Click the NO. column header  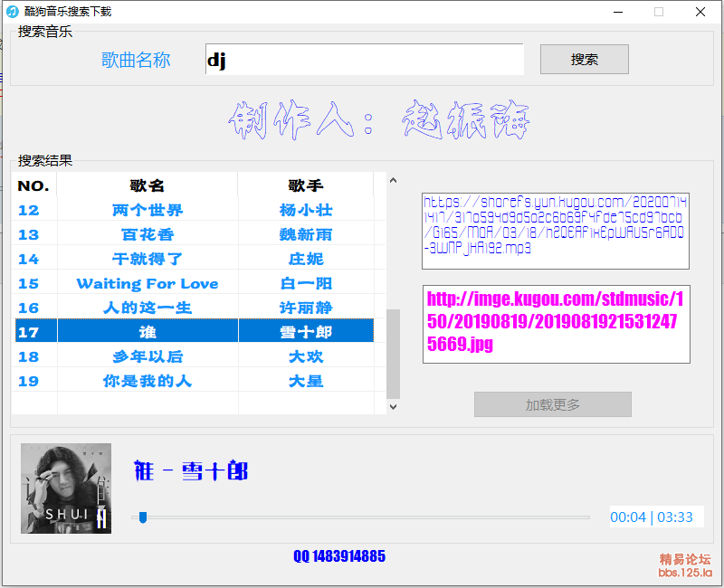click(33, 185)
